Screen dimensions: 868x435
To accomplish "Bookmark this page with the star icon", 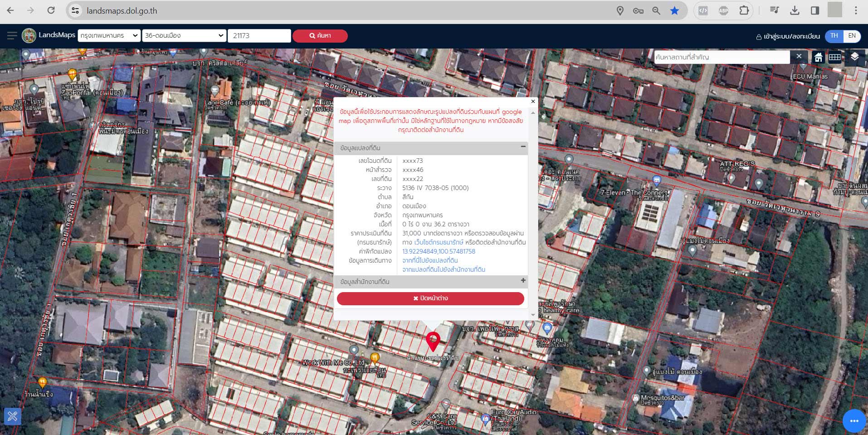I will click(674, 10).
